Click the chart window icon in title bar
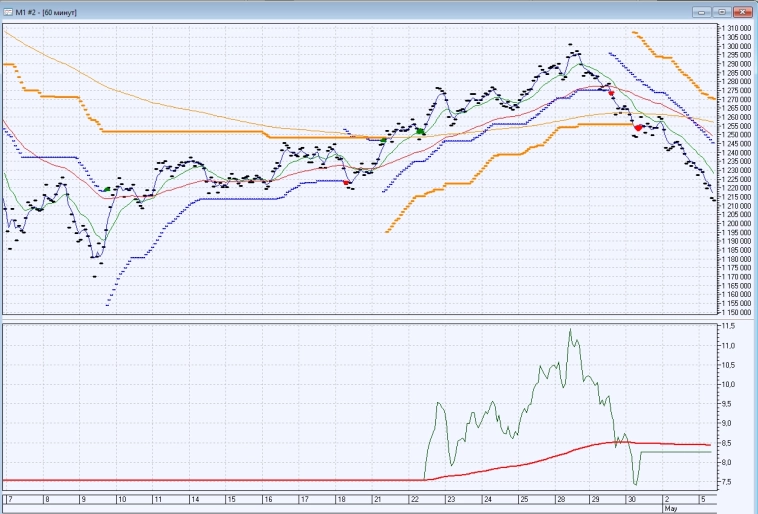This screenshot has height=514, width=758. click(8, 10)
